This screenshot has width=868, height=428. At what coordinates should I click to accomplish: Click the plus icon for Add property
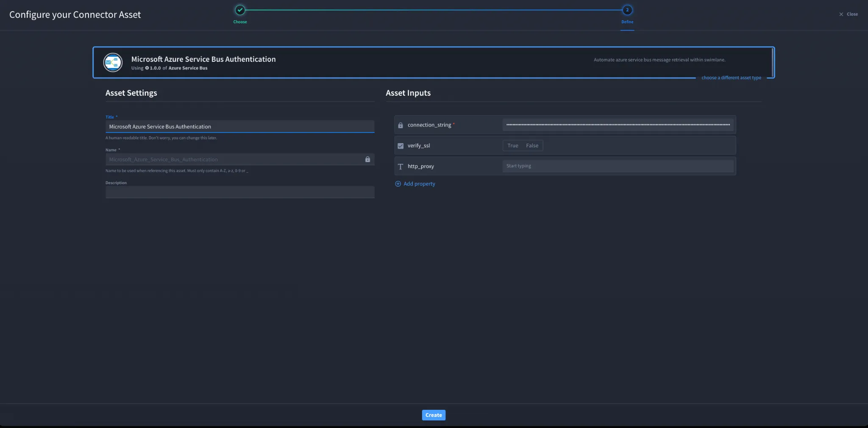(x=398, y=184)
